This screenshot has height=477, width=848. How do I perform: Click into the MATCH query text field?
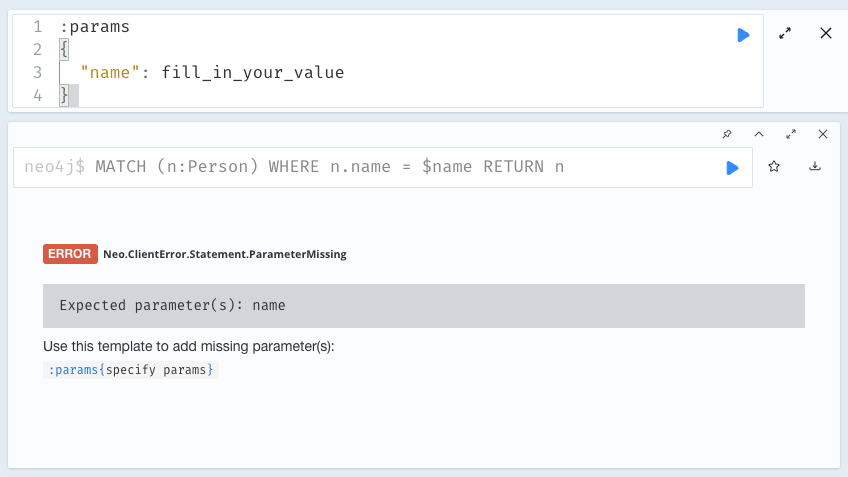tap(330, 167)
